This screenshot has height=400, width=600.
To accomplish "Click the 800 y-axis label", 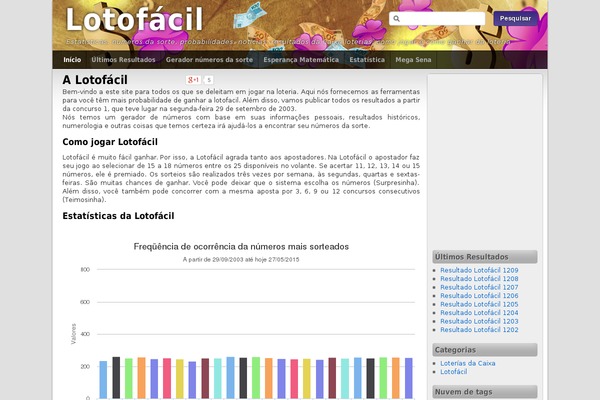I will coord(85,269).
